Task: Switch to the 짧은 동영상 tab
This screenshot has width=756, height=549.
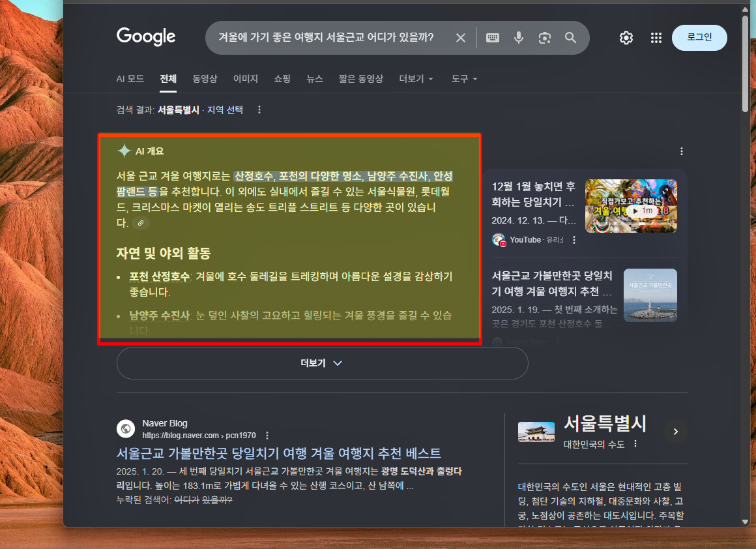Action: [x=360, y=79]
